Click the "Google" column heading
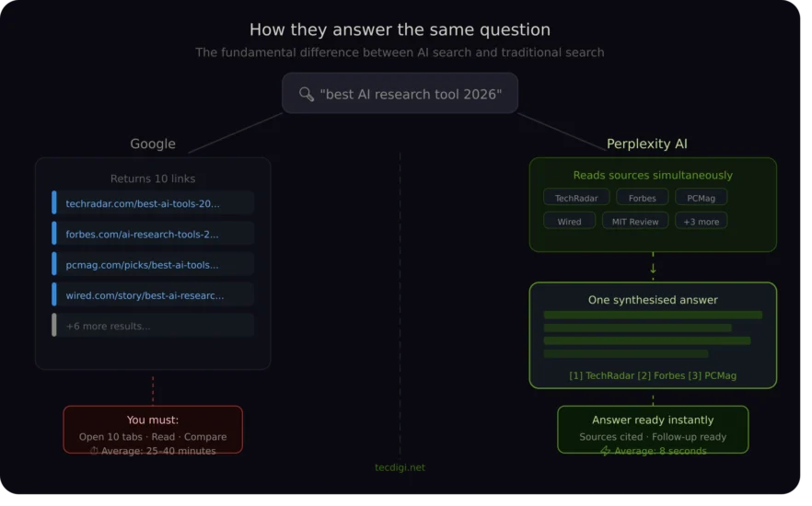The image size is (812, 506). 153,144
